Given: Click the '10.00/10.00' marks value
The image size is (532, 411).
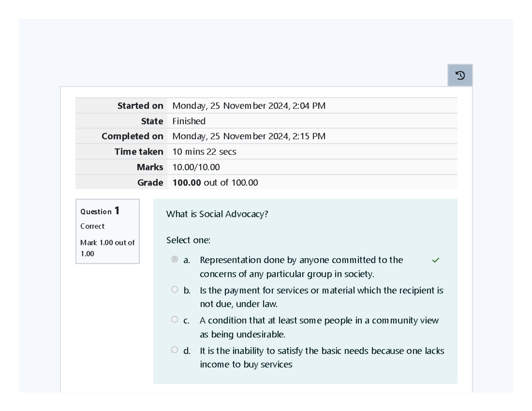Looking at the screenshot, I should pos(196,167).
